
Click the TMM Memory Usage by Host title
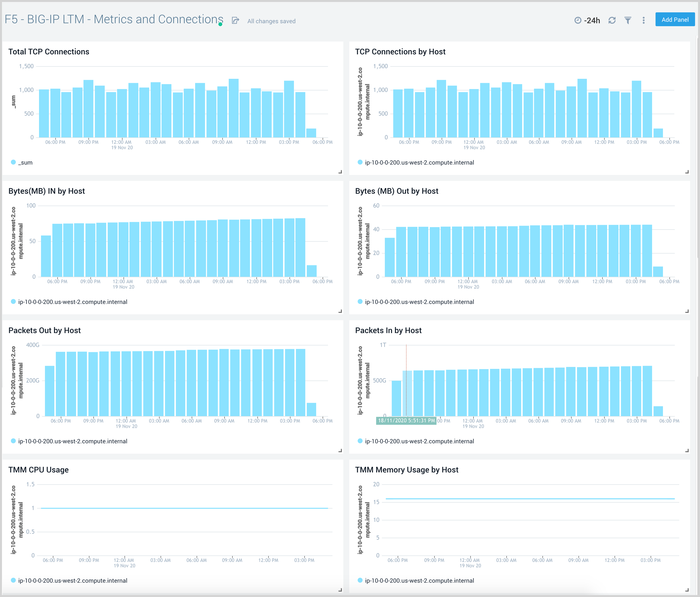[407, 469]
